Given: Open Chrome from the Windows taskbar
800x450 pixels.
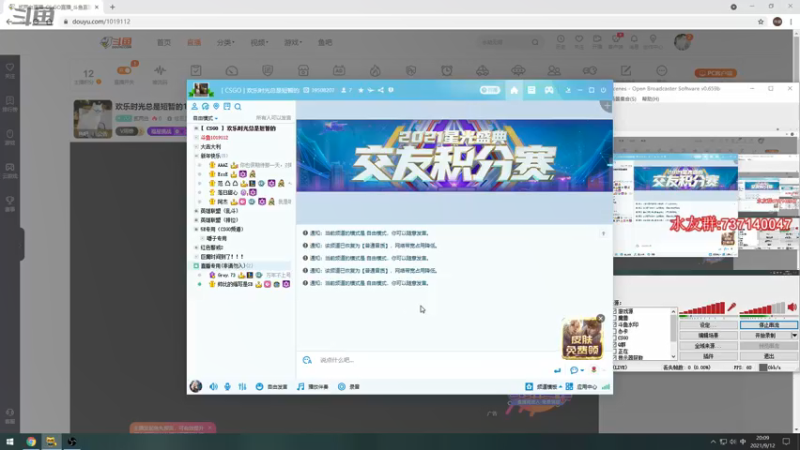Looking at the screenshot, I should pyautogui.click(x=31, y=442).
